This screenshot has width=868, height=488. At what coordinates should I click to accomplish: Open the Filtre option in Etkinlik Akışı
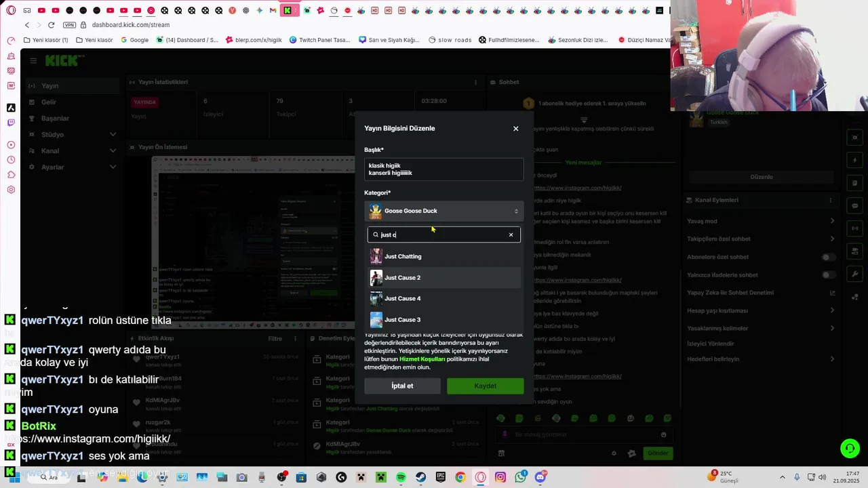[x=275, y=339]
